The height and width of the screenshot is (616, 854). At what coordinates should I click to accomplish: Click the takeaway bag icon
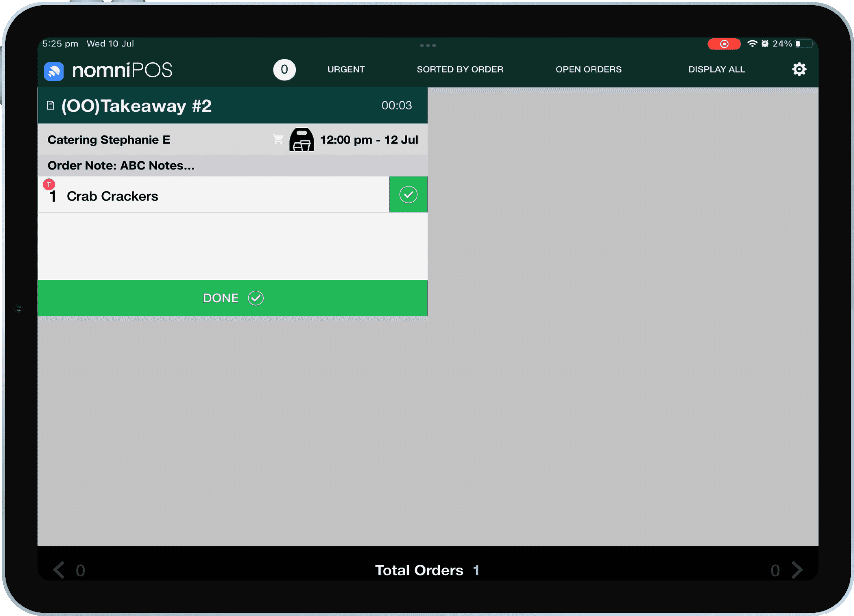click(x=301, y=140)
